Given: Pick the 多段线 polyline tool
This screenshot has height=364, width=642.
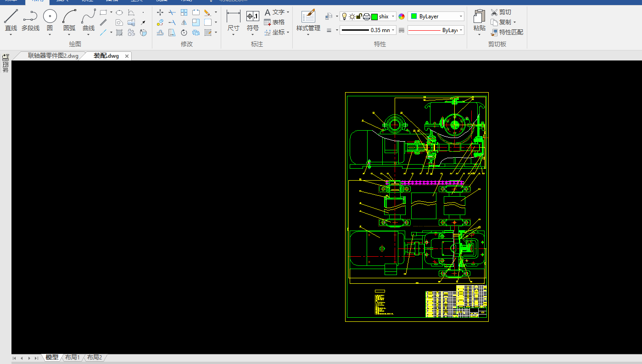Looking at the screenshot, I should coord(30,17).
